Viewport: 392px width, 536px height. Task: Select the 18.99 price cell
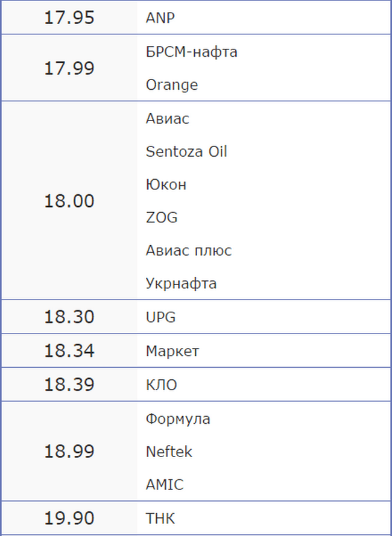(69, 452)
